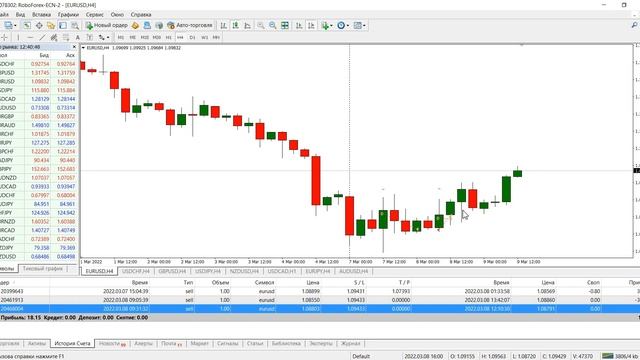Open the Сервис menu
640x360 pixels.
tap(95, 14)
